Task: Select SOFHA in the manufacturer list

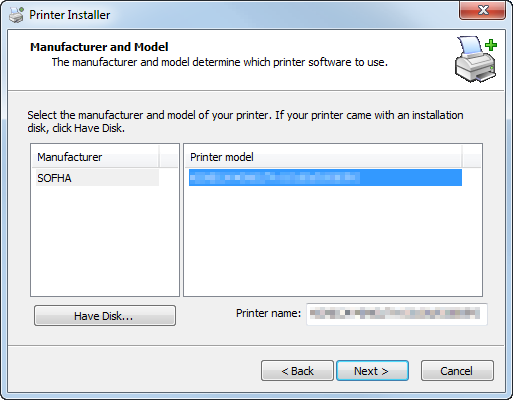Action: tap(97, 178)
